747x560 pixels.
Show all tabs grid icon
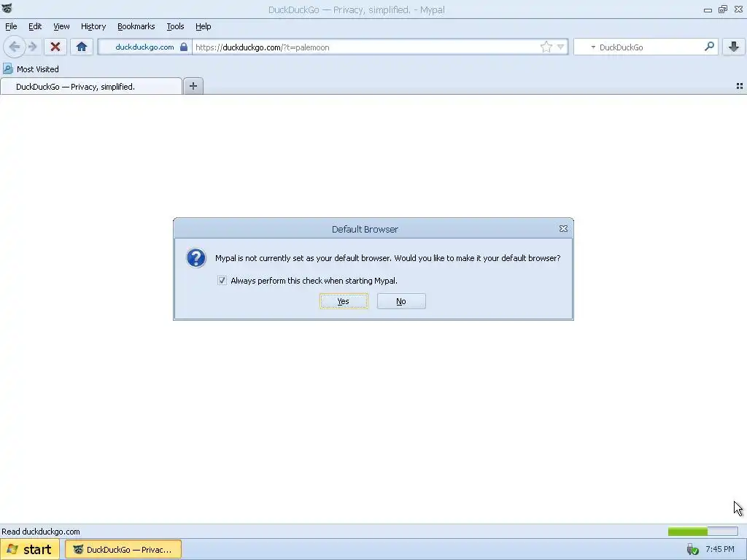click(740, 86)
